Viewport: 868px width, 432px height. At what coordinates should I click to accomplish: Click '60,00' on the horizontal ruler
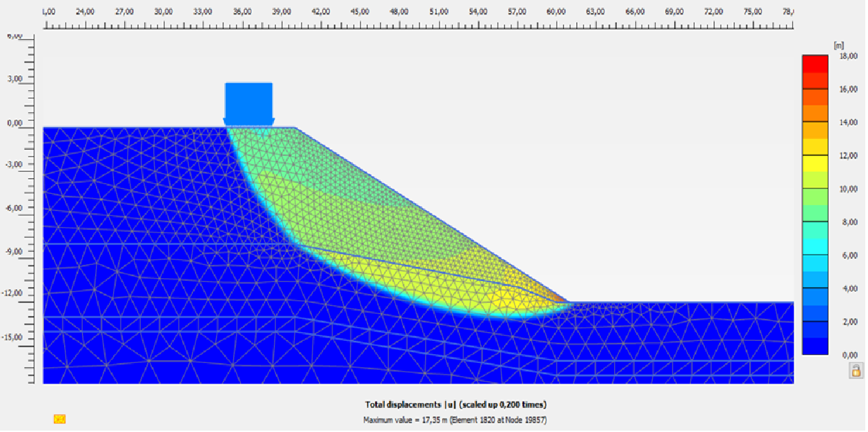click(557, 12)
